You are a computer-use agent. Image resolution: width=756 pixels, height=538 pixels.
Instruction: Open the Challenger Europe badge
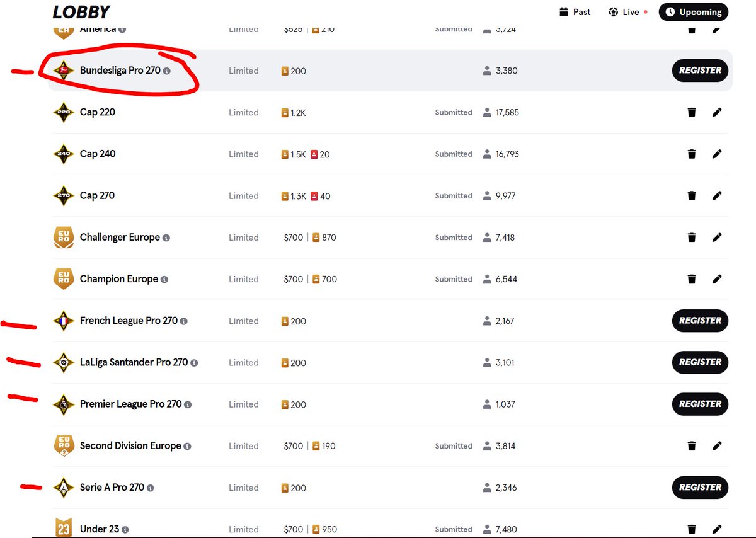64,237
